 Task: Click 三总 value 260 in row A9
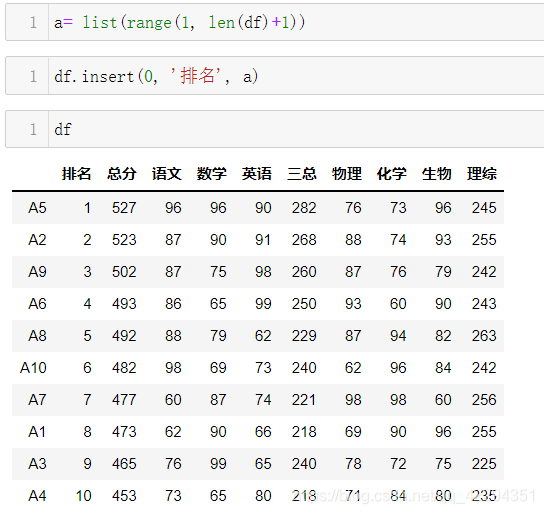[304, 272]
